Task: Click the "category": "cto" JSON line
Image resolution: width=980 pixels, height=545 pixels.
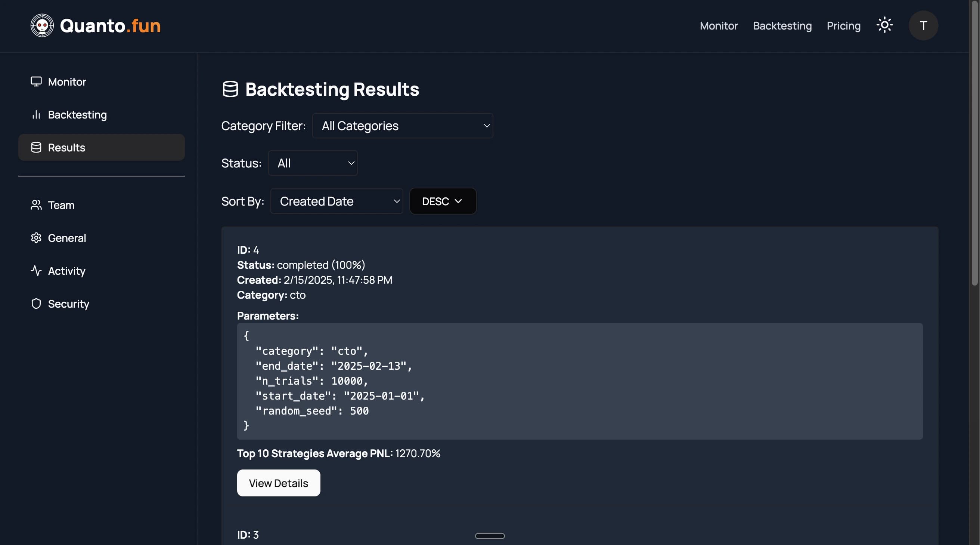Action: point(311,351)
